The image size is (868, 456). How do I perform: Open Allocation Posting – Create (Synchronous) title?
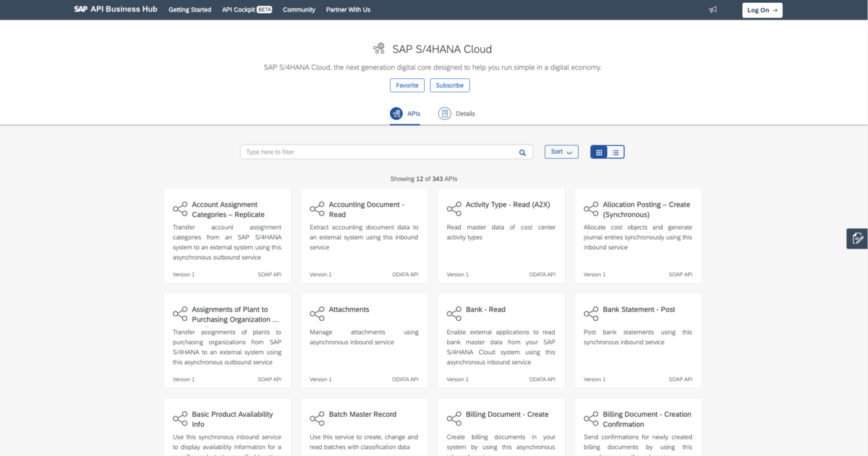pos(647,210)
